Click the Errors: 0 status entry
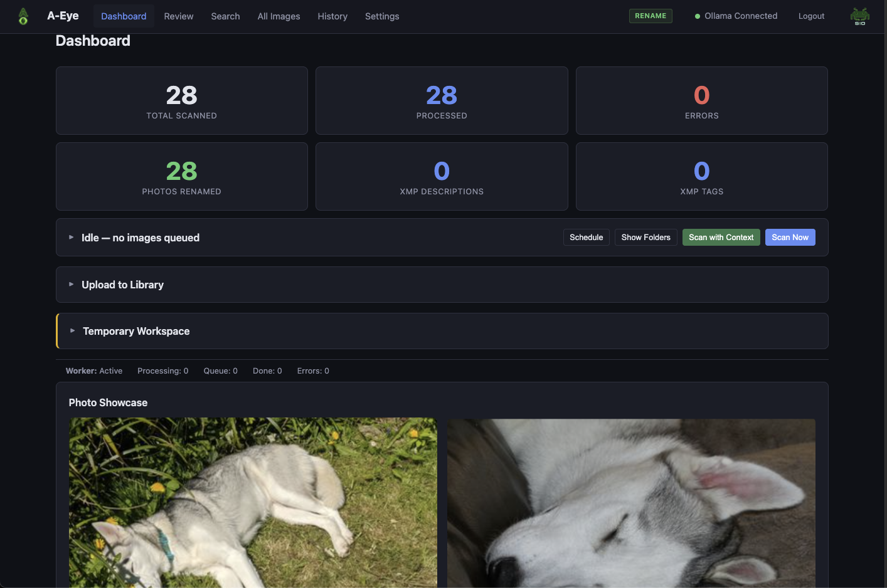 (313, 371)
